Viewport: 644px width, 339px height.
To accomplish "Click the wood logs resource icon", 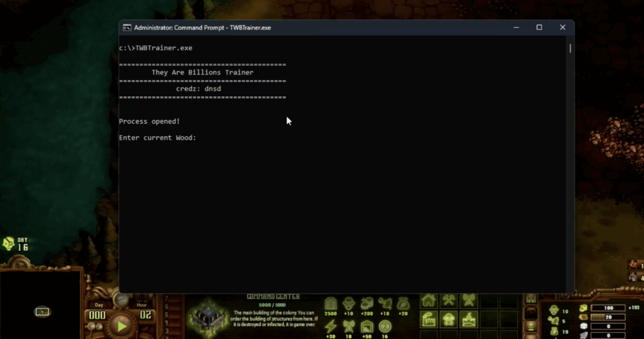I will tap(583, 317).
